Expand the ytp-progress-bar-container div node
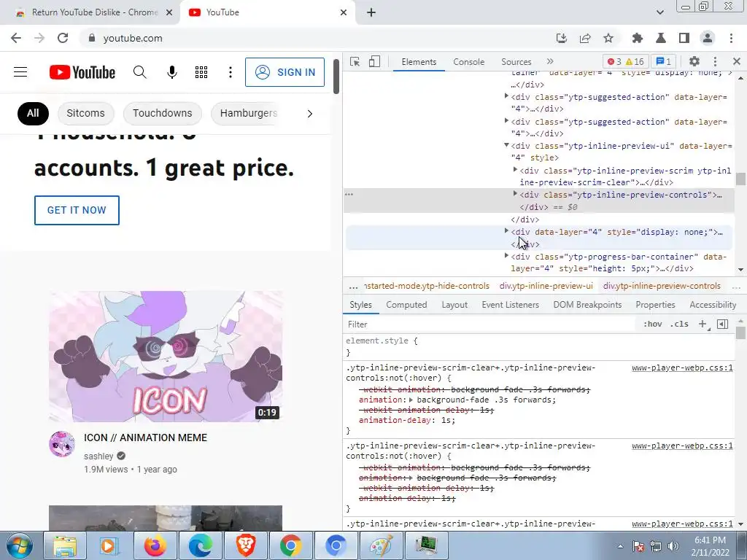Image resolution: width=747 pixels, height=560 pixels. click(506, 256)
